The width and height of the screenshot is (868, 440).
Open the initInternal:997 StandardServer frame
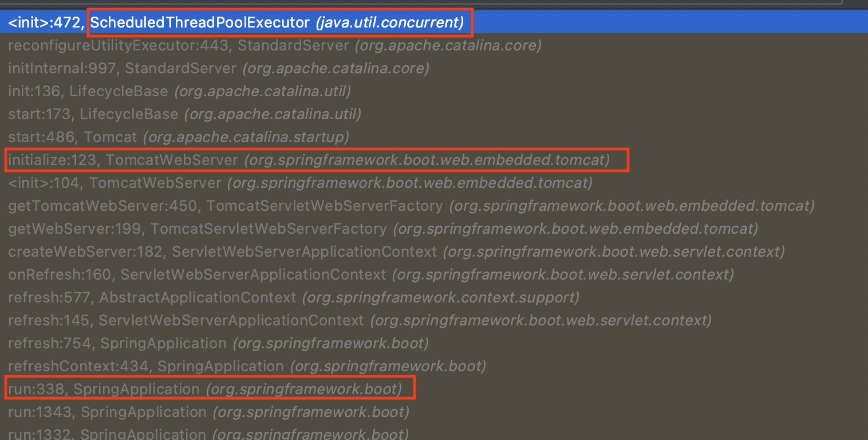pyautogui.click(x=434, y=68)
